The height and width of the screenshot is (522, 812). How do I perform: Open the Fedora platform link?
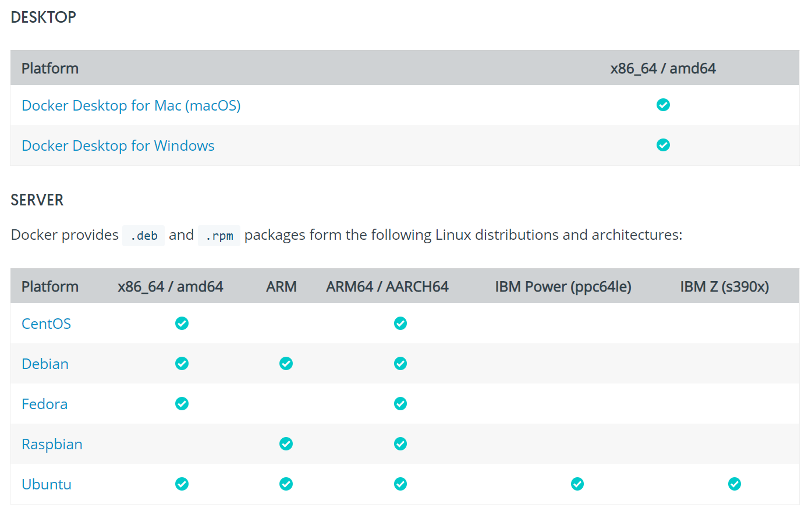tap(44, 404)
